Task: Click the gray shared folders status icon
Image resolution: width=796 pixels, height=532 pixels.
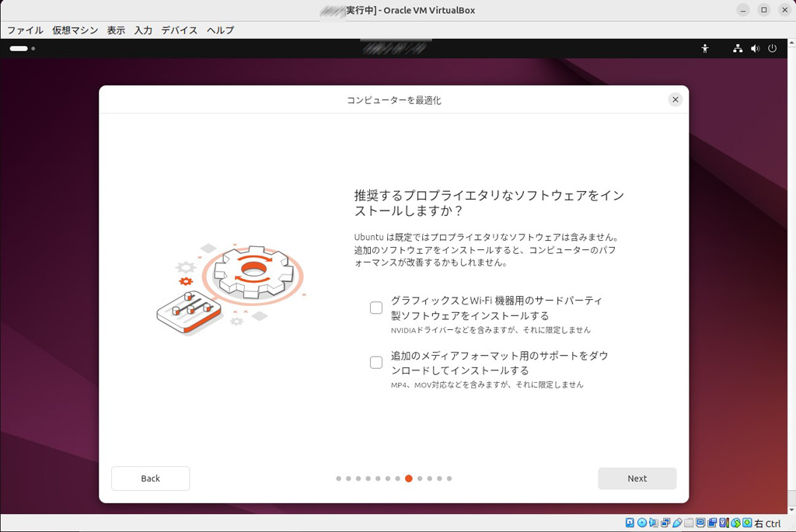Action: (x=689, y=523)
